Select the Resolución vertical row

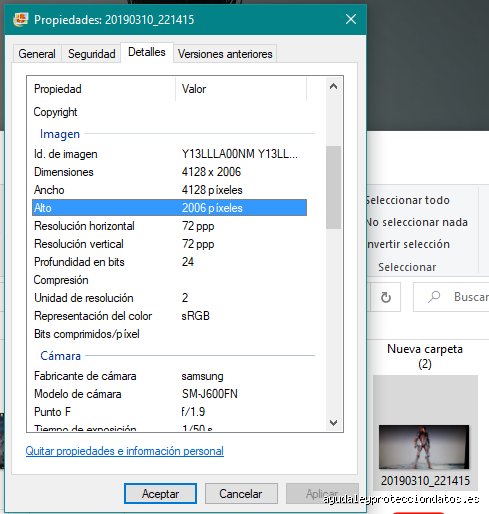click(x=169, y=244)
